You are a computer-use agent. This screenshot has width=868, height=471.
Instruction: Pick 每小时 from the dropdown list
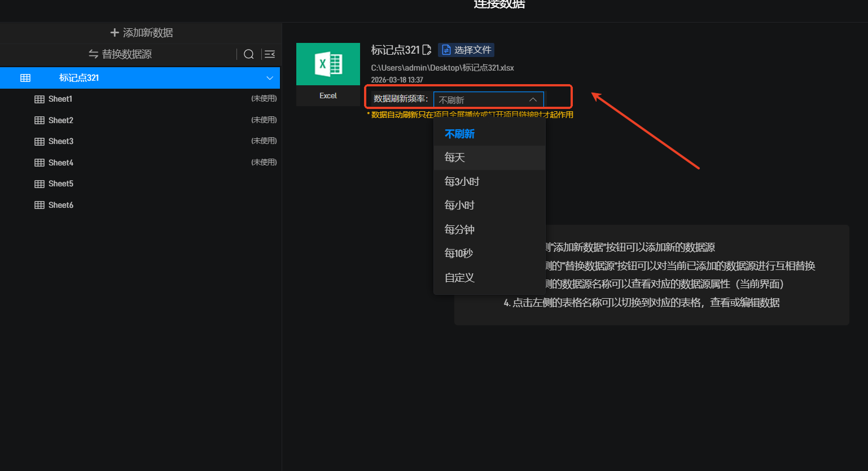459,205
